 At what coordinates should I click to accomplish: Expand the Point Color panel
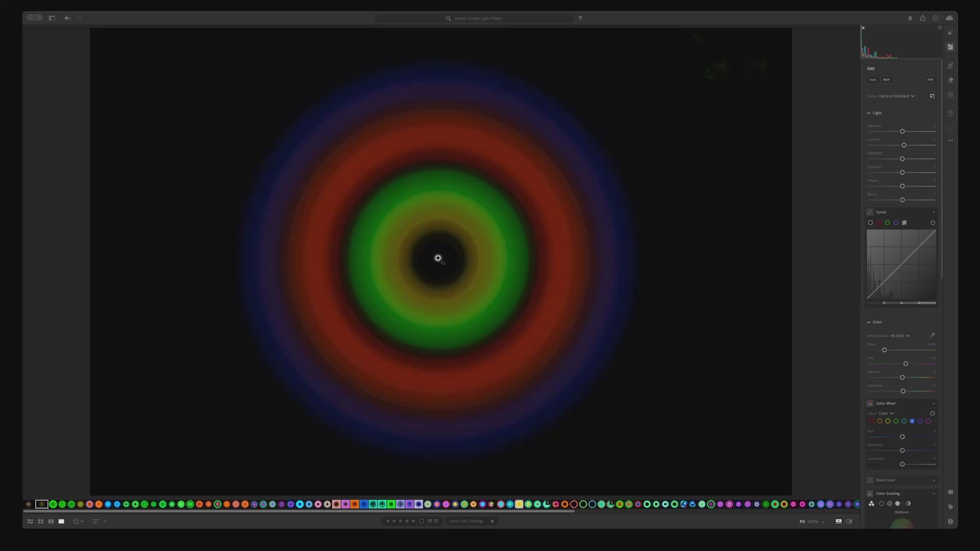(x=934, y=480)
